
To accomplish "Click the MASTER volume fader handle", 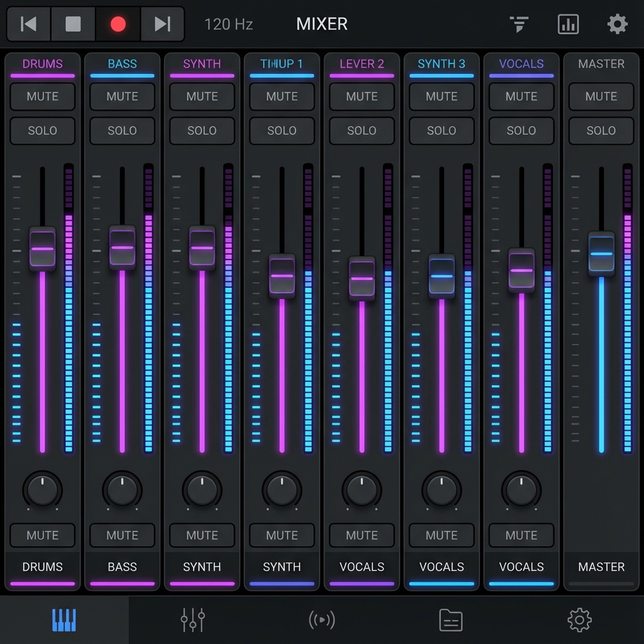I will pyautogui.click(x=601, y=253).
